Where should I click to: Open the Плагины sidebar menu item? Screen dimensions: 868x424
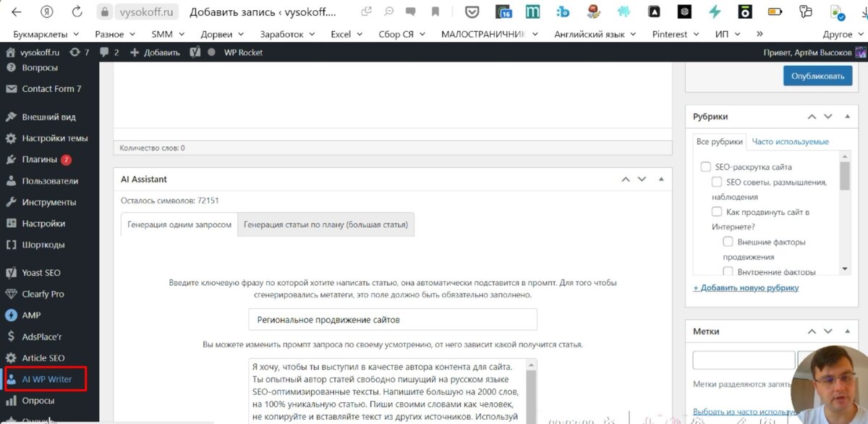tap(40, 159)
